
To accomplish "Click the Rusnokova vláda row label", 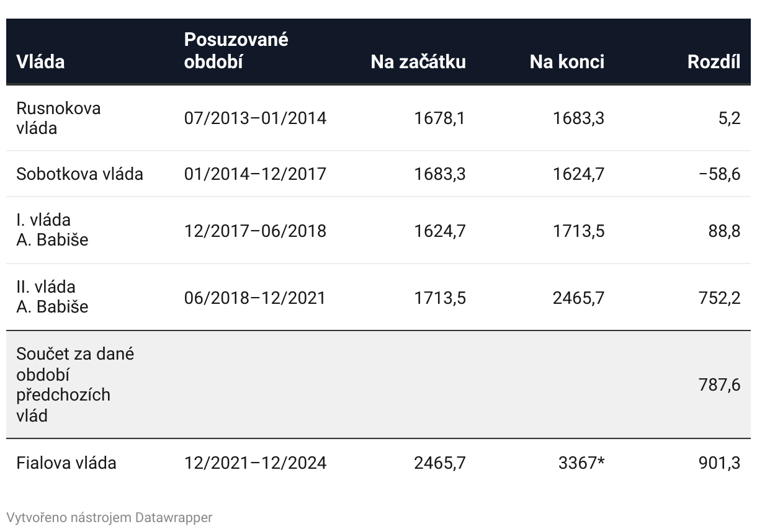I will (x=58, y=118).
